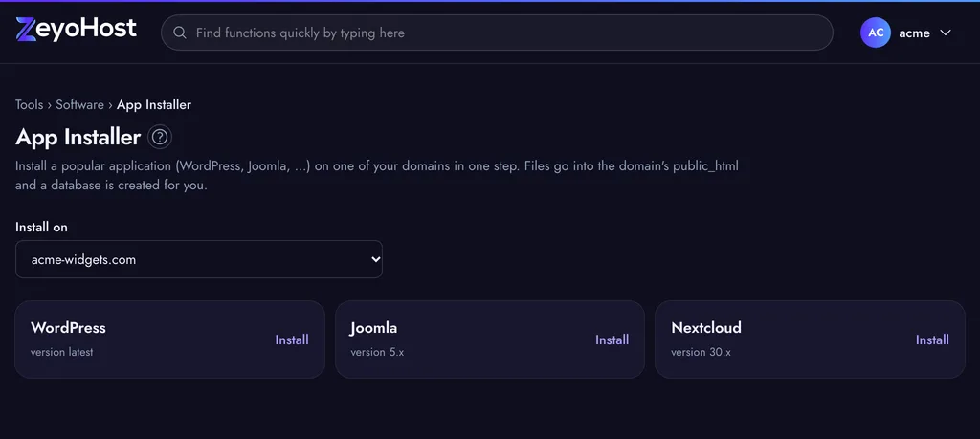This screenshot has height=439, width=980.
Task: Click the WordPress card title
Action: tap(68, 328)
